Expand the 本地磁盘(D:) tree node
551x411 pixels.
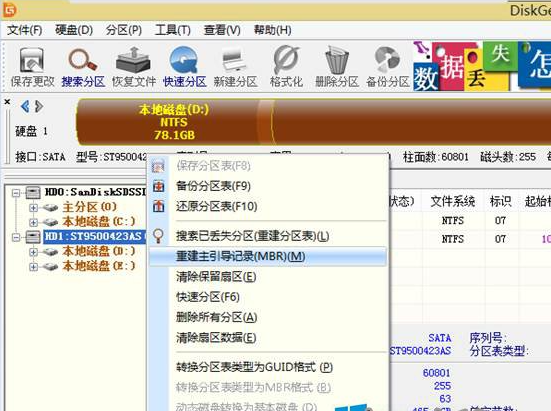click(x=33, y=252)
